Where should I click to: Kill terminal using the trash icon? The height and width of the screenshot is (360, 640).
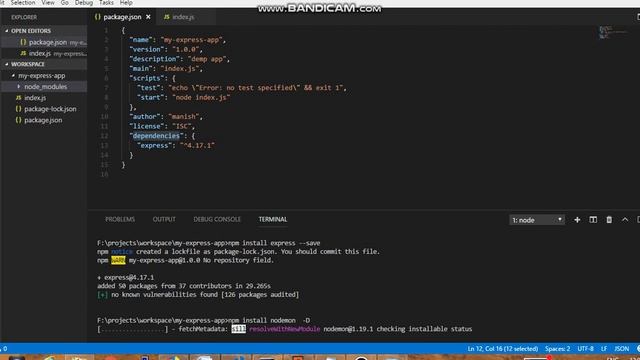click(x=609, y=220)
